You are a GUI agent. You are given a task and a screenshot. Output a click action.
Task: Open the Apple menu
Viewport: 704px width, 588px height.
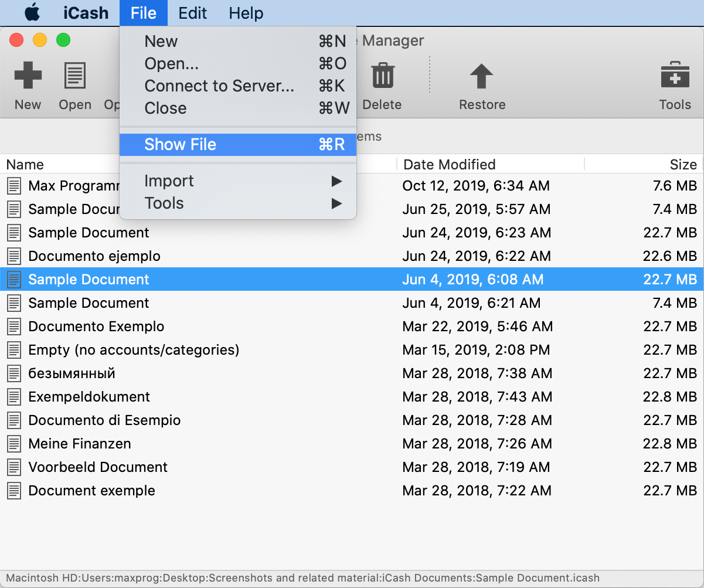[x=32, y=12]
